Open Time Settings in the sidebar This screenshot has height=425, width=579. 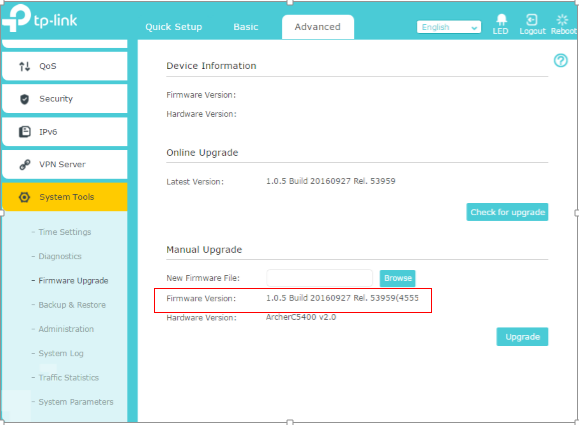(x=65, y=232)
